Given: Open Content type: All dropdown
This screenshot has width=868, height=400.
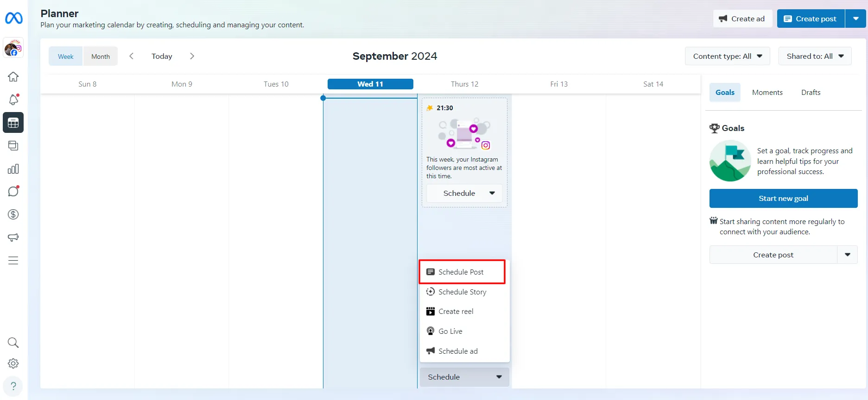Looking at the screenshot, I should pyautogui.click(x=728, y=56).
